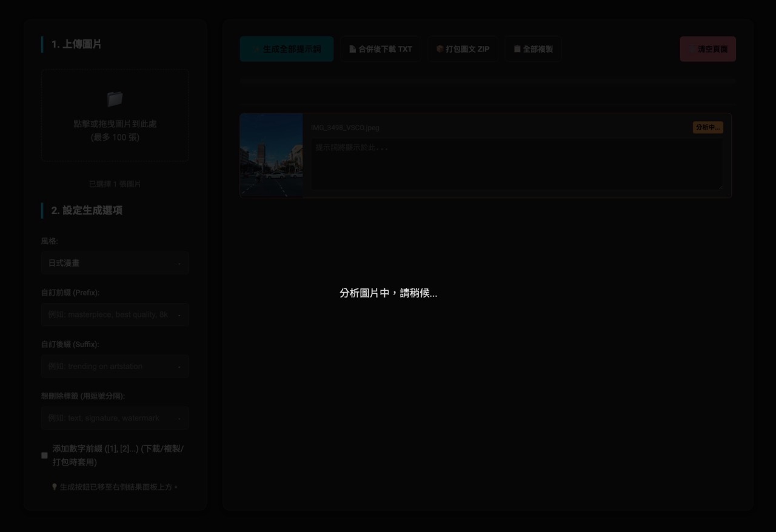Click the clipboard icon on 全部複製
This screenshot has height=532, width=776.
(517, 49)
